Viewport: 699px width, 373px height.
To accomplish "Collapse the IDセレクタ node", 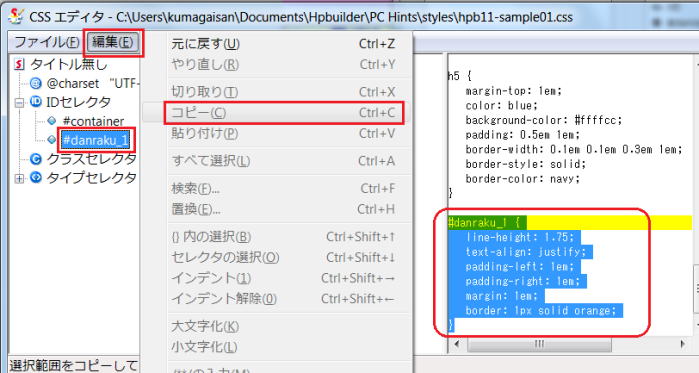I will pos(19,102).
